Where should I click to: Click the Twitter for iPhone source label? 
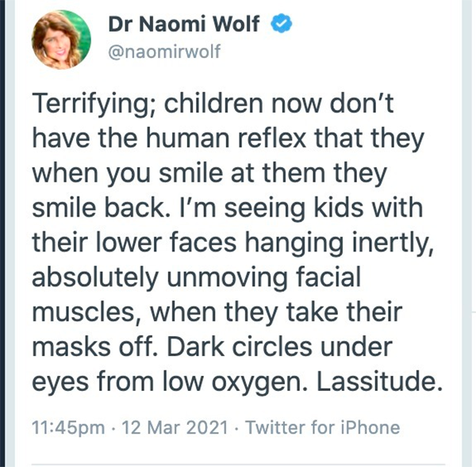coord(323,427)
